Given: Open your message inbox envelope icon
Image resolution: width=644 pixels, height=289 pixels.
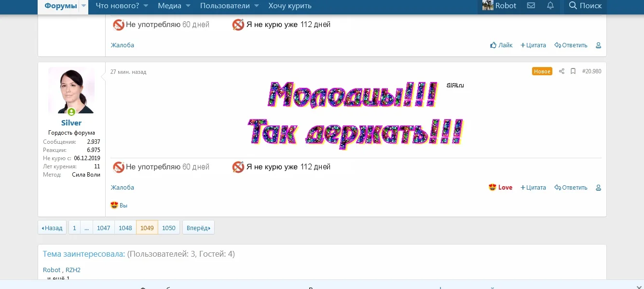Looking at the screenshot, I should pyautogui.click(x=531, y=5).
